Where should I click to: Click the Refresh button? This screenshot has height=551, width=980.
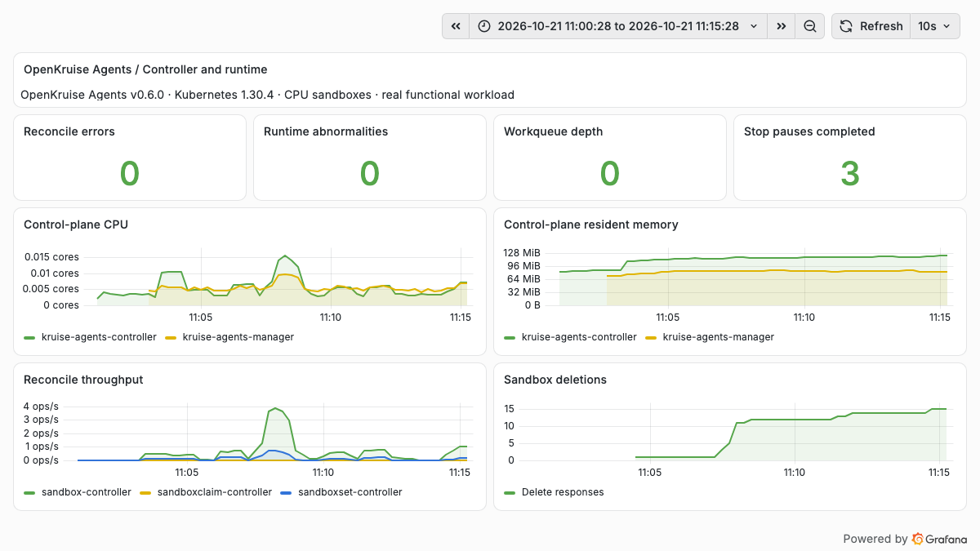point(871,26)
